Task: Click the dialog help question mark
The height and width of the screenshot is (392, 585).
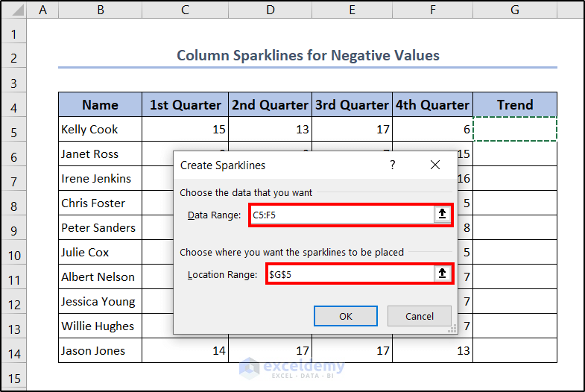Action: [393, 165]
